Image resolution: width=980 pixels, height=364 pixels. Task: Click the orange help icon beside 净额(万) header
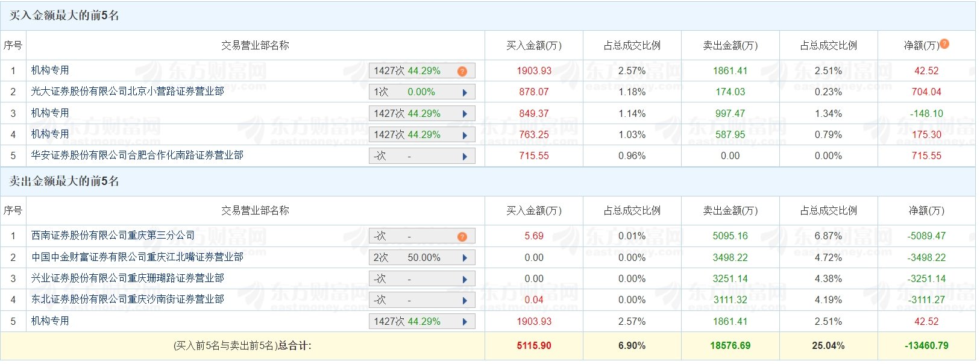coord(944,43)
